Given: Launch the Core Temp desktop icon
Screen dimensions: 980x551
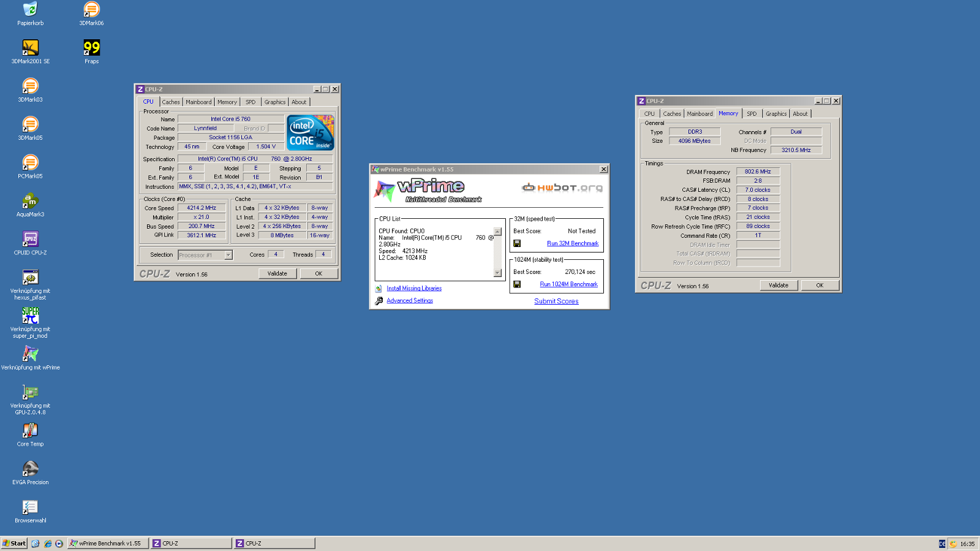Looking at the screenshot, I should coord(30,430).
